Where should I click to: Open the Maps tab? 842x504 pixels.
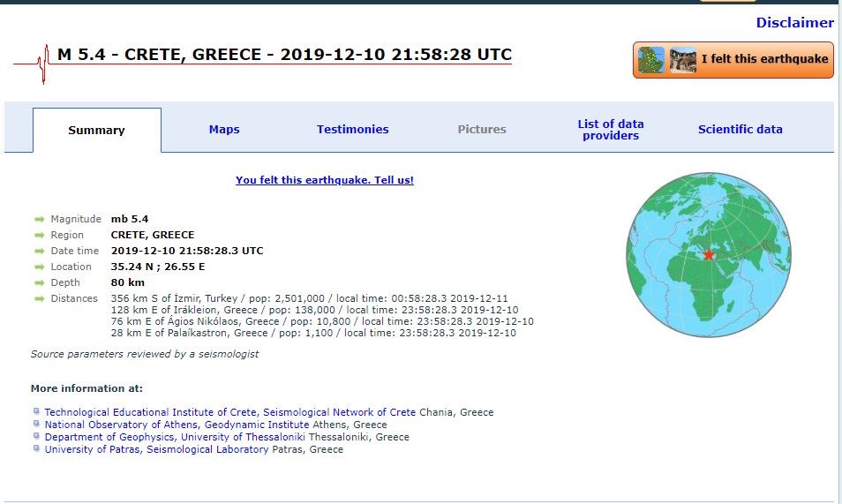pyautogui.click(x=224, y=130)
